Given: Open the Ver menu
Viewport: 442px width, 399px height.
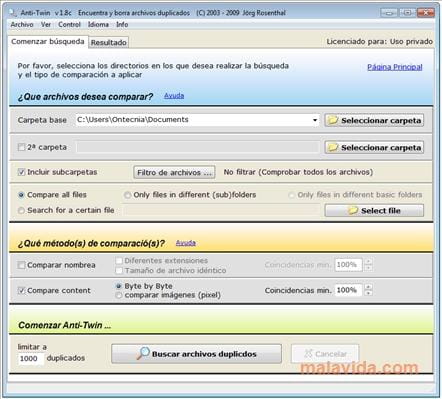Looking at the screenshot, I should [46, 25].
